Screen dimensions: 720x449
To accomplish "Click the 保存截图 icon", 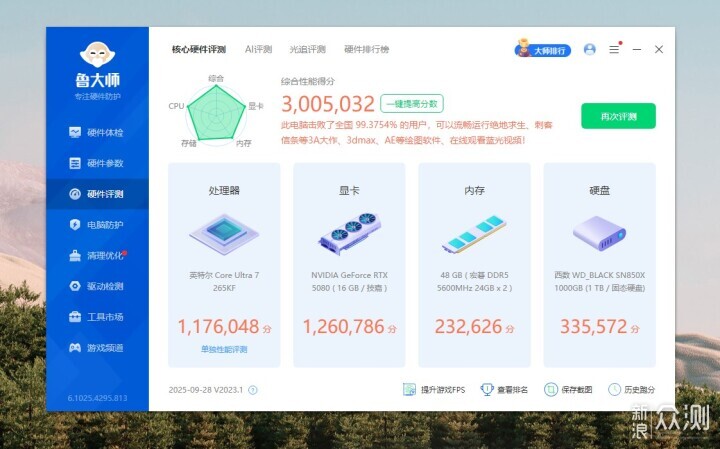I will pos(551,390).
